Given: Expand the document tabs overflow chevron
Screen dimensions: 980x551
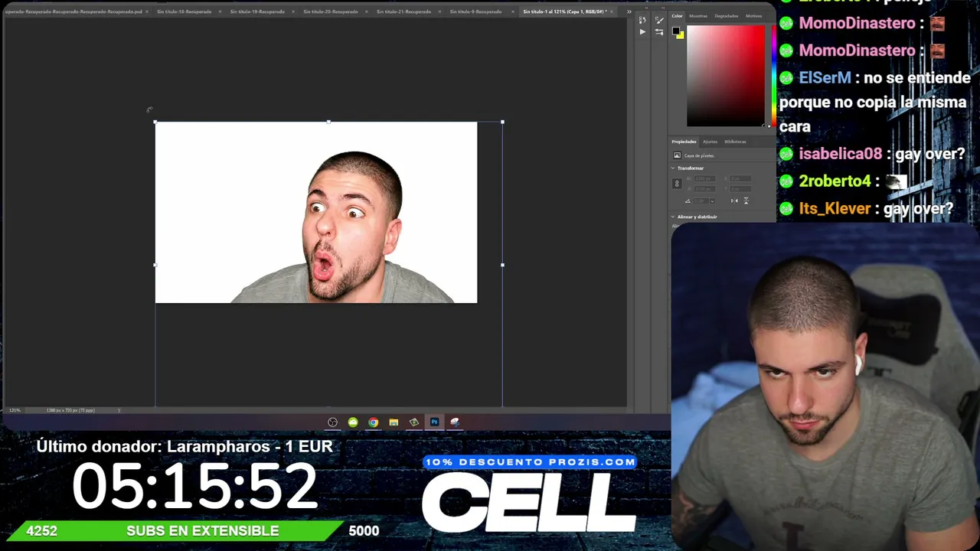Looking at the screenshot, I should (629, 11).
